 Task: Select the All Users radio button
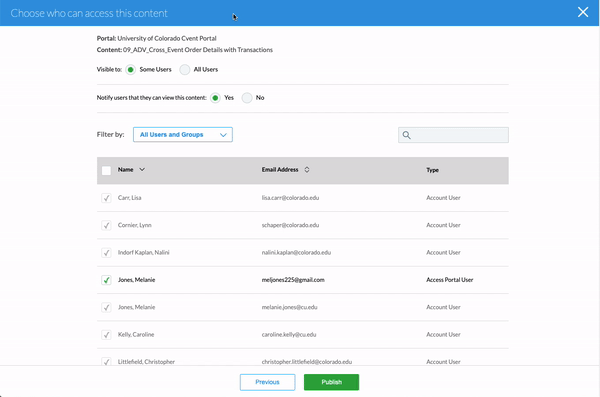pos(185,70)
